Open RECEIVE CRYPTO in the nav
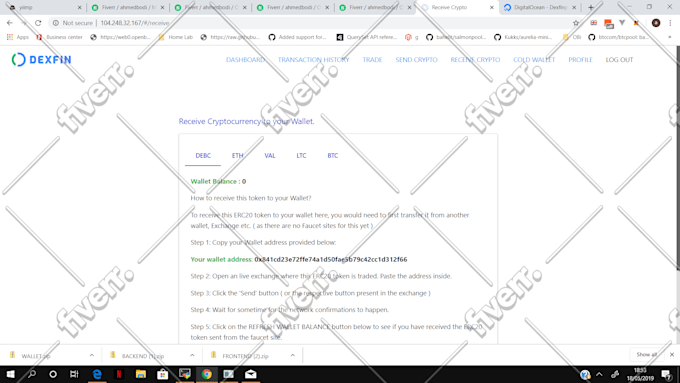 475,60
